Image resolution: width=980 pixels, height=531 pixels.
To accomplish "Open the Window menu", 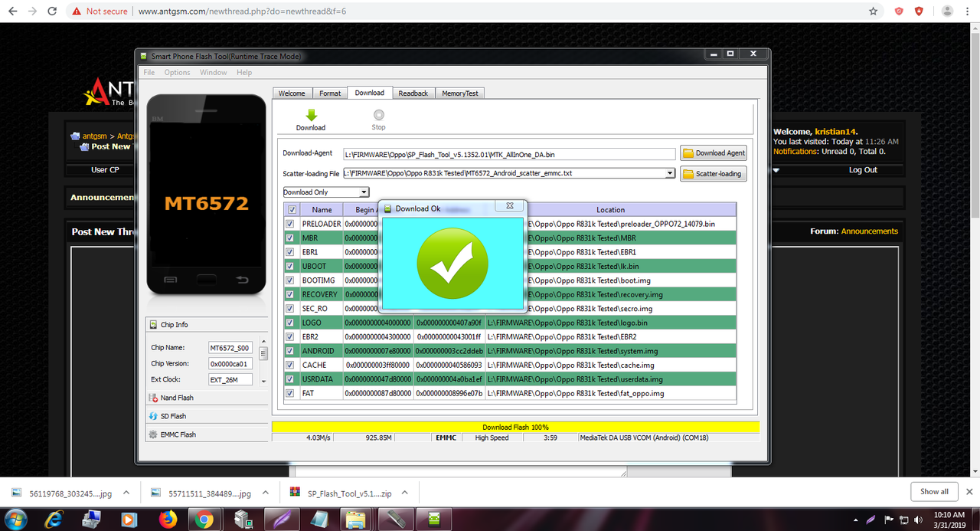I will pos(214,73).
